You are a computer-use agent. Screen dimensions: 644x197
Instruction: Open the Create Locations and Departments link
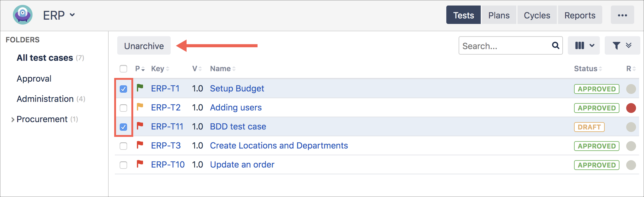[279, 145]
